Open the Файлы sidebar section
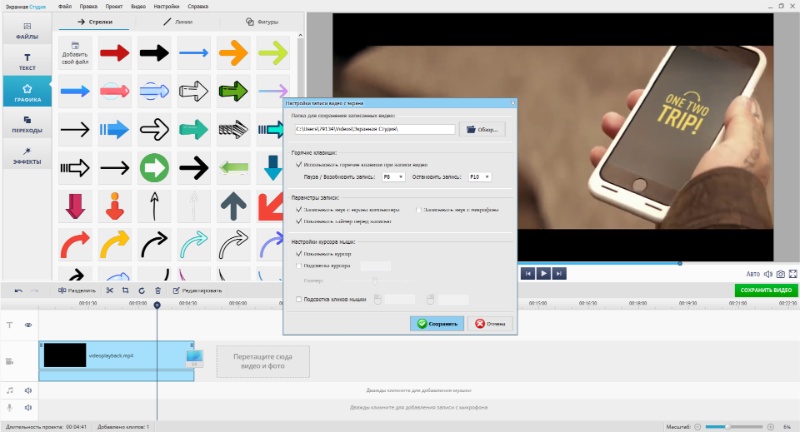800x432 pixels. click(27, 30)
